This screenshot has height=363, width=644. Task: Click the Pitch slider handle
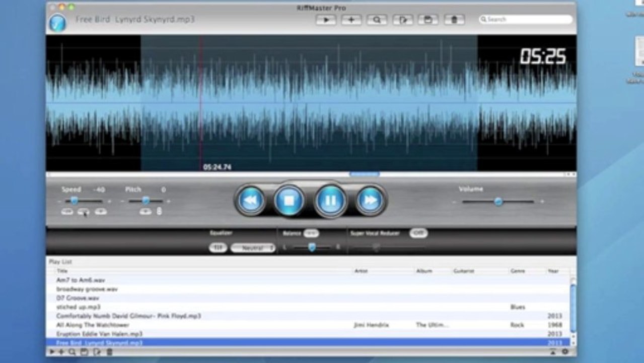tap(146, 201)
